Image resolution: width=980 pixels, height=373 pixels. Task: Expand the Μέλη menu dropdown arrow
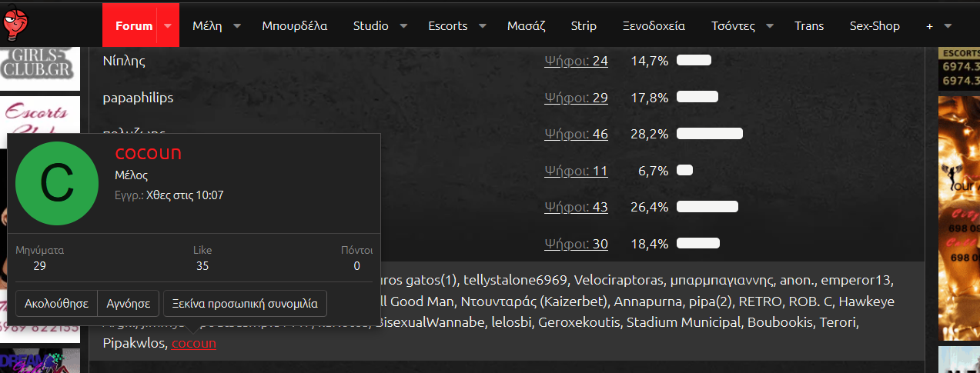pyautogui.click(x=237, y=25)
